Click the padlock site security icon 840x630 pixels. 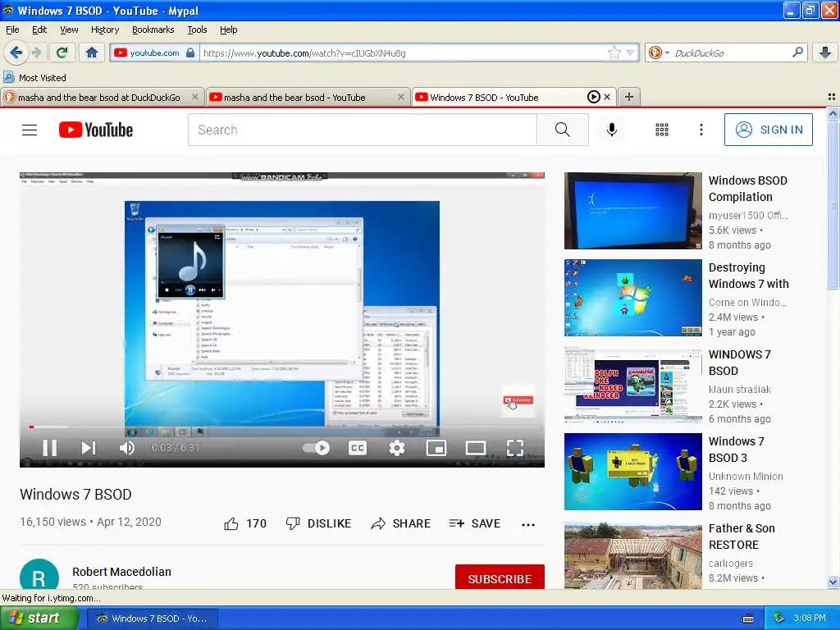pyautogui.click(x=190, y=52)
